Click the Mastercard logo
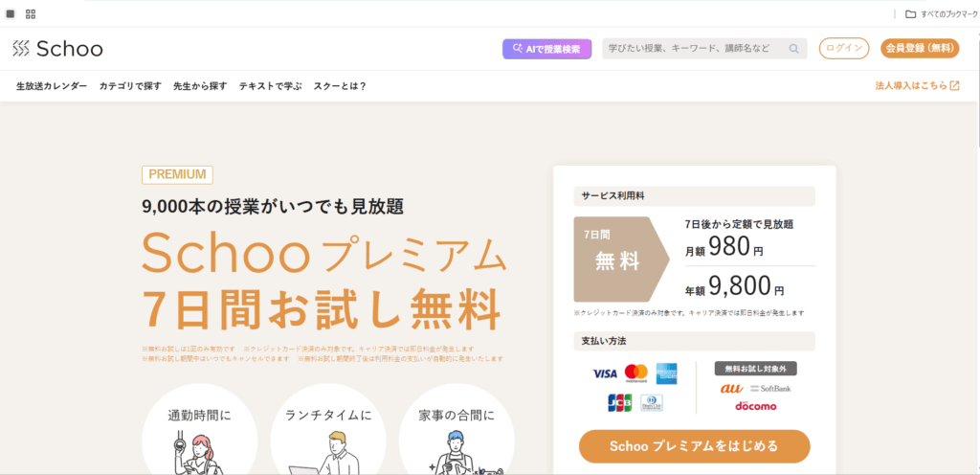980x475 pixels. (636, 373)
